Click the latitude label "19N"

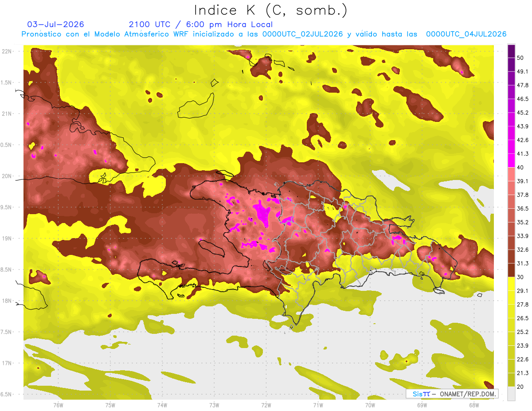(x=7, y=238)
